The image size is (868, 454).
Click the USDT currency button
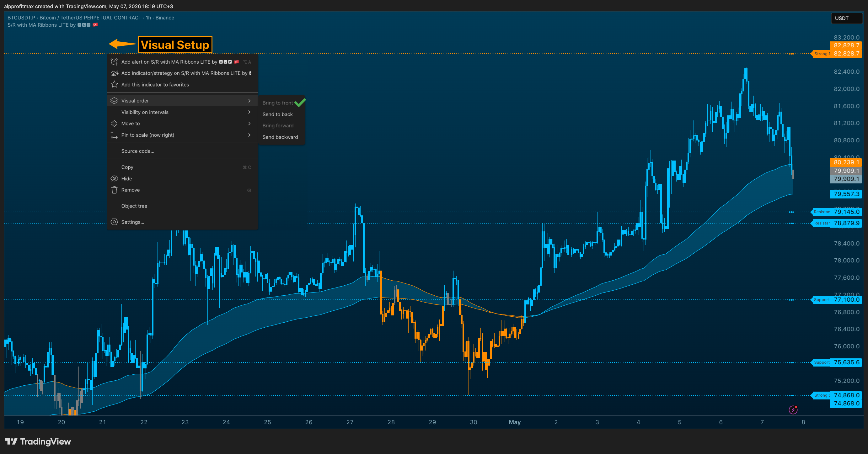tap(847, 18)
